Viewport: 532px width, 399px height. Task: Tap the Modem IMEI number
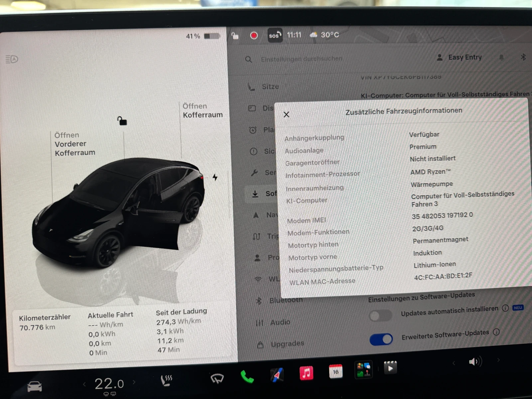[442, 216]
